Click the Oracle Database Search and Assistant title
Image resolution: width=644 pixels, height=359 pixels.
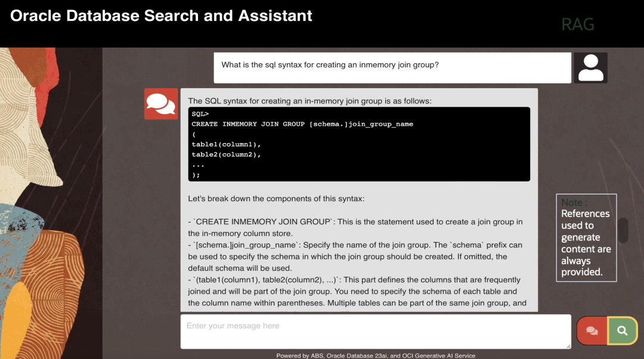(161, 16)
